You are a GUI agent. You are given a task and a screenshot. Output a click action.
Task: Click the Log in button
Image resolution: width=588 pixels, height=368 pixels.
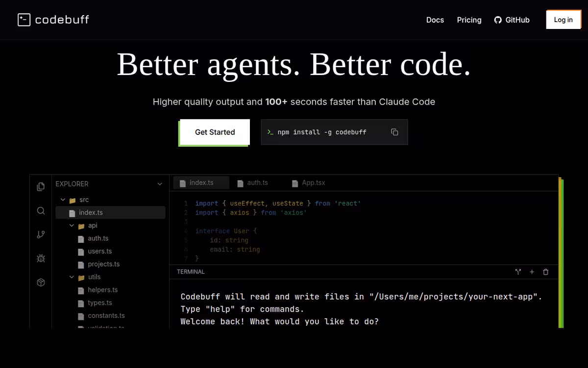pyautogui.click(x=563, y=20)
